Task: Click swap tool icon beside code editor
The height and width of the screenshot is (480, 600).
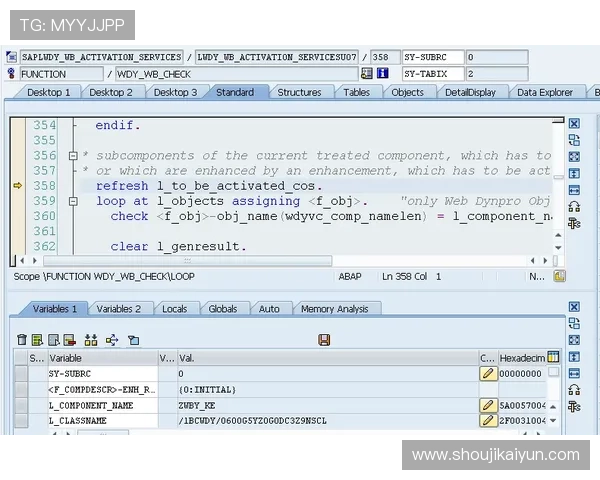Action: [x=574, y=207]
